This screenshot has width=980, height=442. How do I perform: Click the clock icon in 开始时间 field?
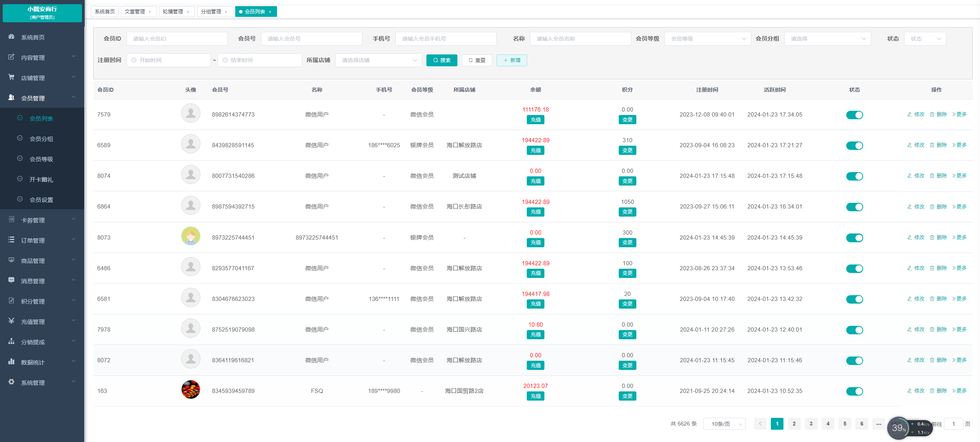134,60
